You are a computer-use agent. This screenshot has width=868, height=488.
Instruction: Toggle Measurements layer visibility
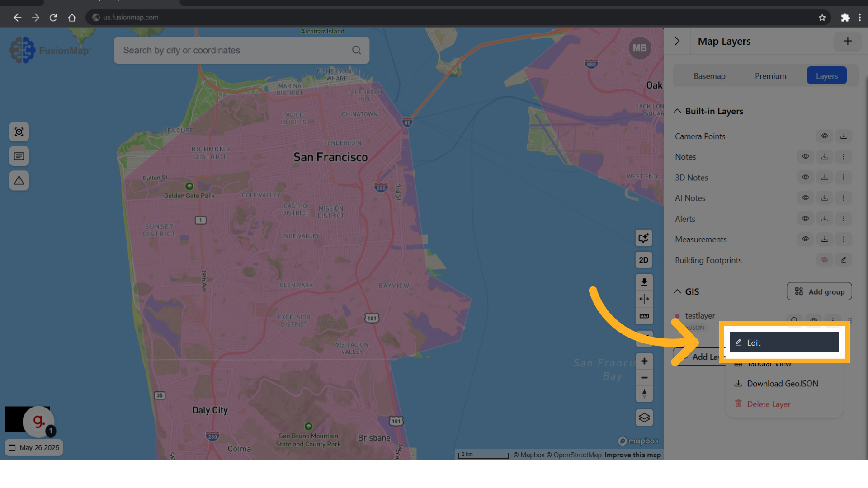pos(806,239)
